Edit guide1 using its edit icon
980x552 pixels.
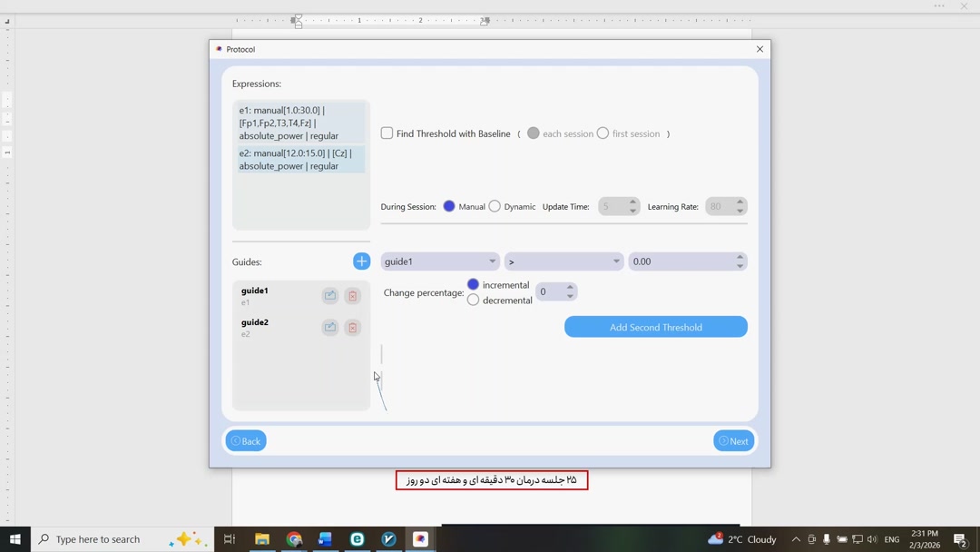[330, 296]
